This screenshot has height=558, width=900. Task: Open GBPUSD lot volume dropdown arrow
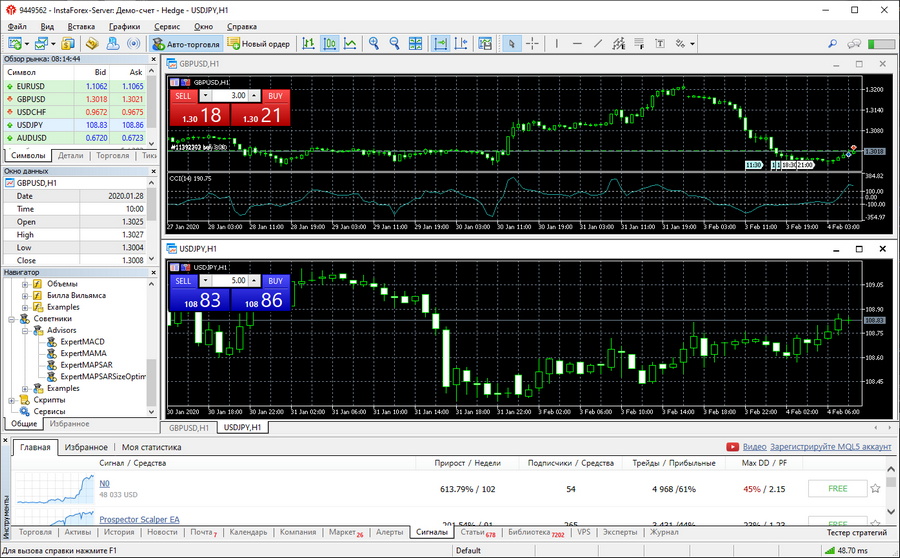[205, 96]
